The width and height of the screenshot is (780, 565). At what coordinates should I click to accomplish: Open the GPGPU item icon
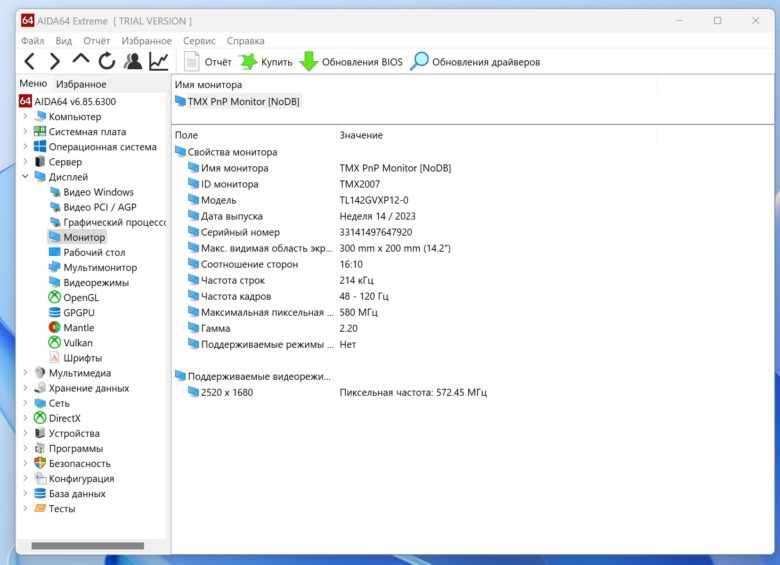[54, 312]
